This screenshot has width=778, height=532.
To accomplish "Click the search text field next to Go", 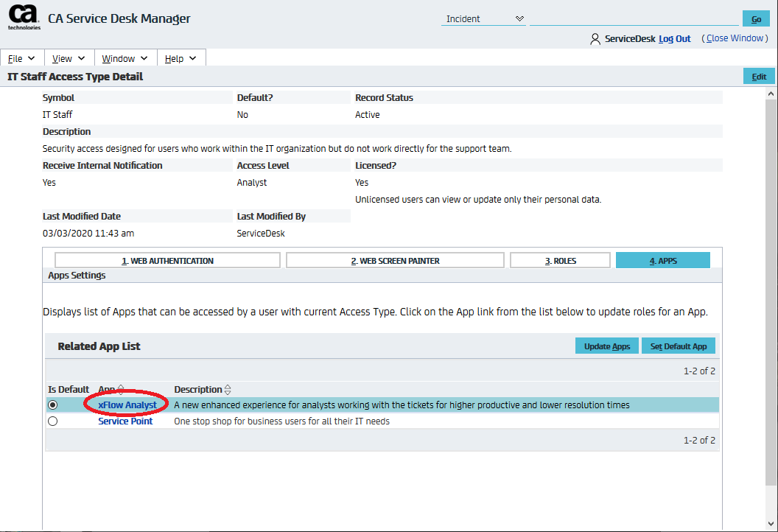I will coord(634,19).
